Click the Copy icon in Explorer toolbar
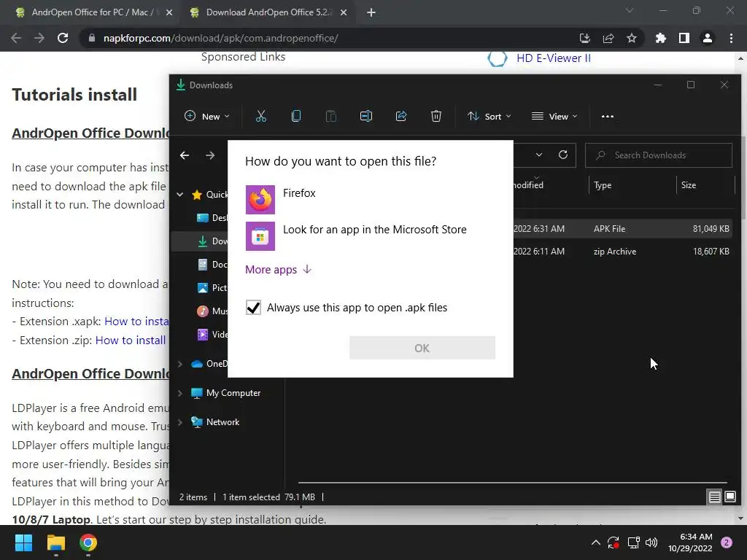 click(296, 116)
